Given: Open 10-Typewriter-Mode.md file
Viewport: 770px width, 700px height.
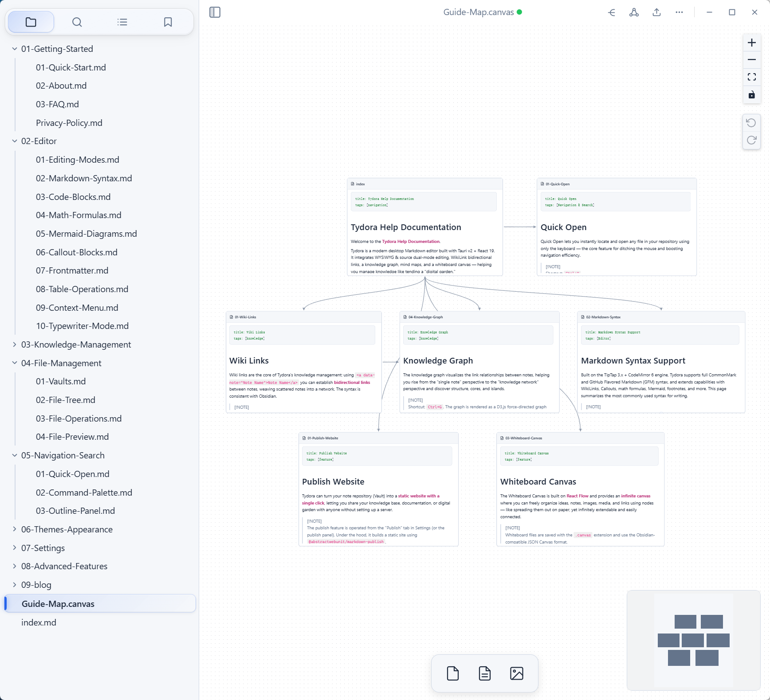Looking at the screenshot, I should tap(82, 326).
